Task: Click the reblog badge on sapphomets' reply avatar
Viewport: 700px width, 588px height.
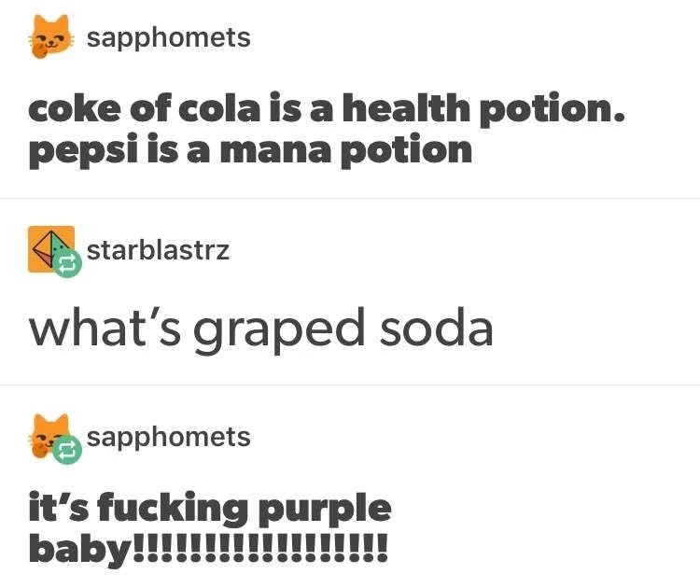Action: coord(68,453)
